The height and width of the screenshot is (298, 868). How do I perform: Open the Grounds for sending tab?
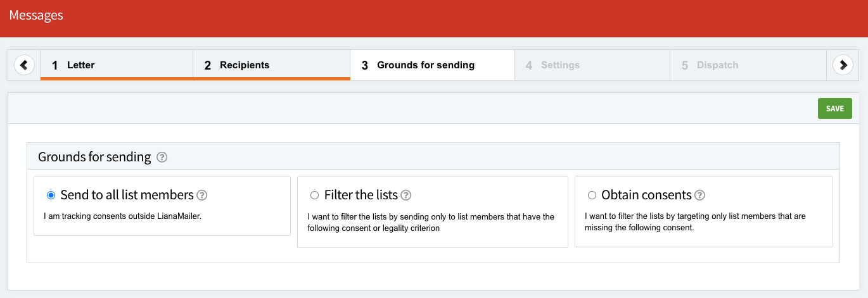coord(431,65)
